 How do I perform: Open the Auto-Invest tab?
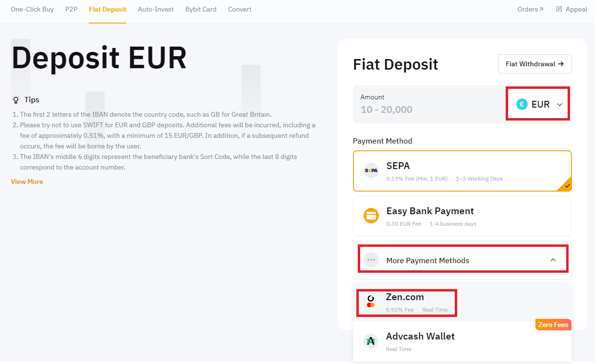[x=156, y=9]
